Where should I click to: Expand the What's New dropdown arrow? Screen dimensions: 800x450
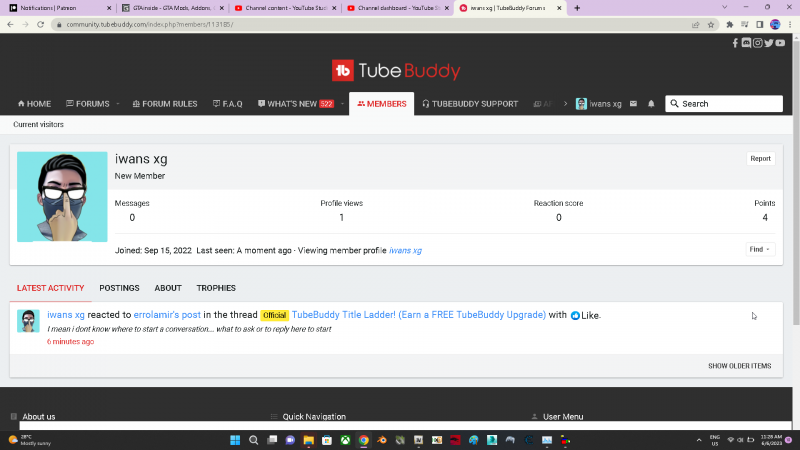341,104
